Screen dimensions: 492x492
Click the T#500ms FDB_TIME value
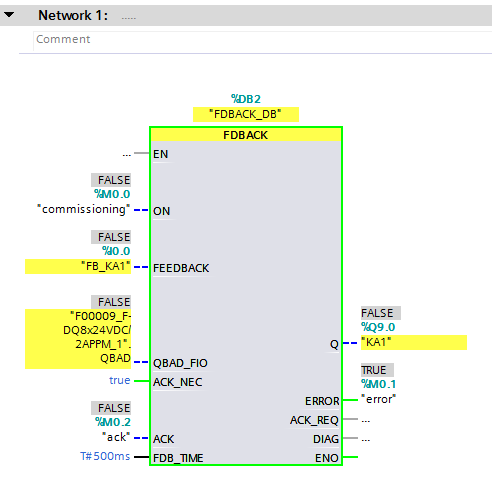(105, 456)
